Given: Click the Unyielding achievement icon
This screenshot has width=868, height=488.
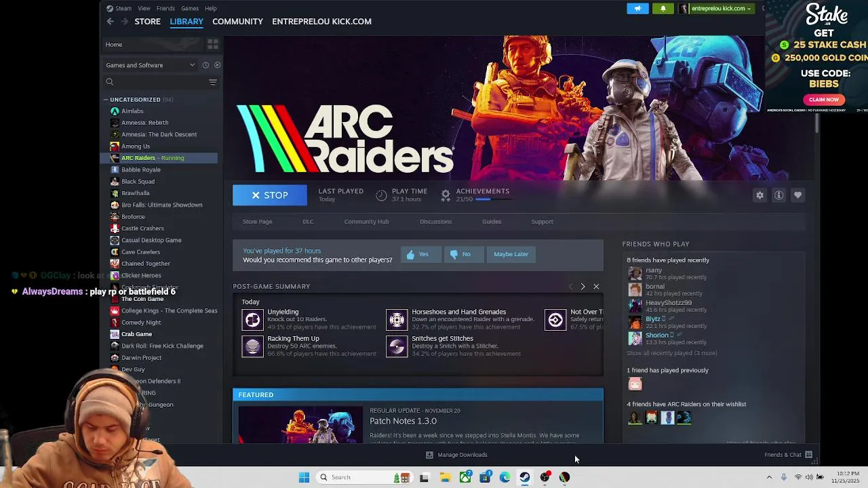Looking at the screenshot, I should [252, 319].
